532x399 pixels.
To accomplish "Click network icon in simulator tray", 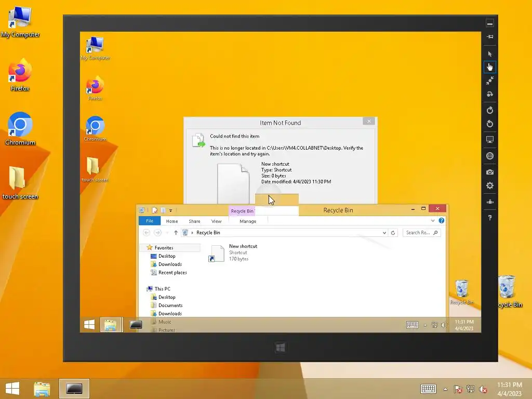I will tap(435, 325).
